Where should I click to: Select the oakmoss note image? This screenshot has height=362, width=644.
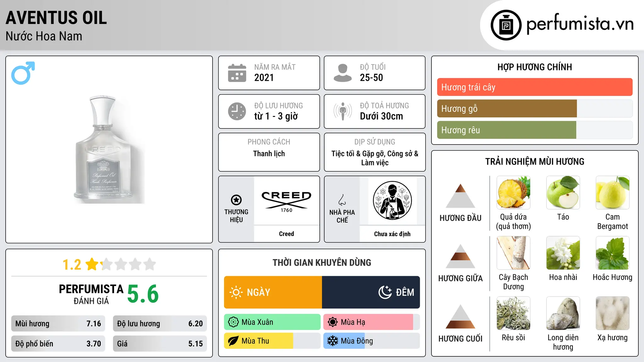tap(514, 313)
